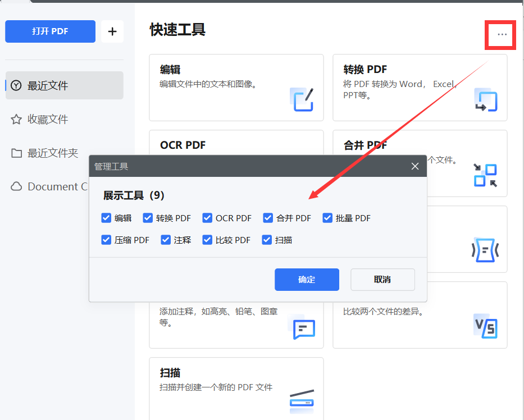This screenshot has width=524, height=420.
Task: Close the 管理工具 dialog
Action: pyautogui.click(x=414, y=166)
